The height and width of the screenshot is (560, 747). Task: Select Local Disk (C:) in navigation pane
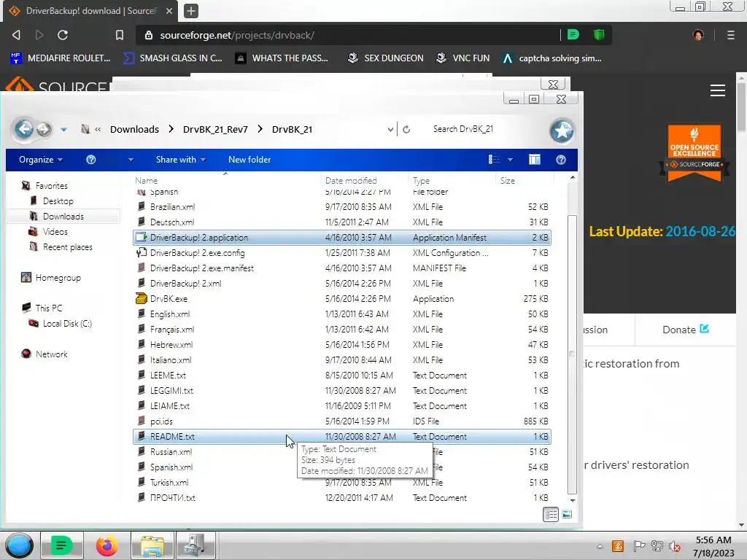[67, 323]
